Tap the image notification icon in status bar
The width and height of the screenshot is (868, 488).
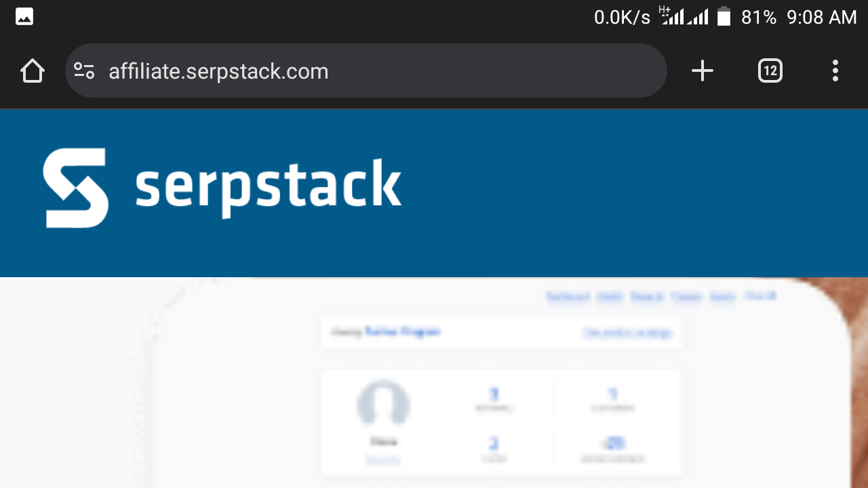coord(24,17)
